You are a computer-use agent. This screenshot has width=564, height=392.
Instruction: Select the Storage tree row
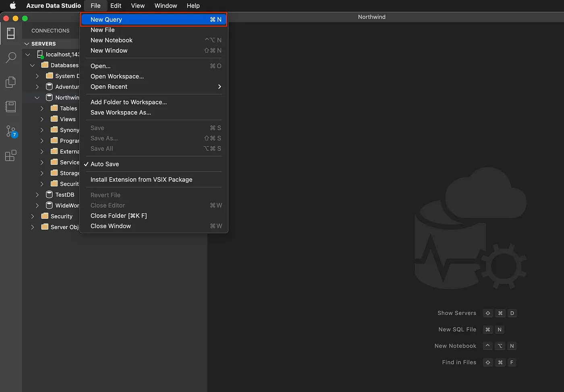tap(51, 173)
